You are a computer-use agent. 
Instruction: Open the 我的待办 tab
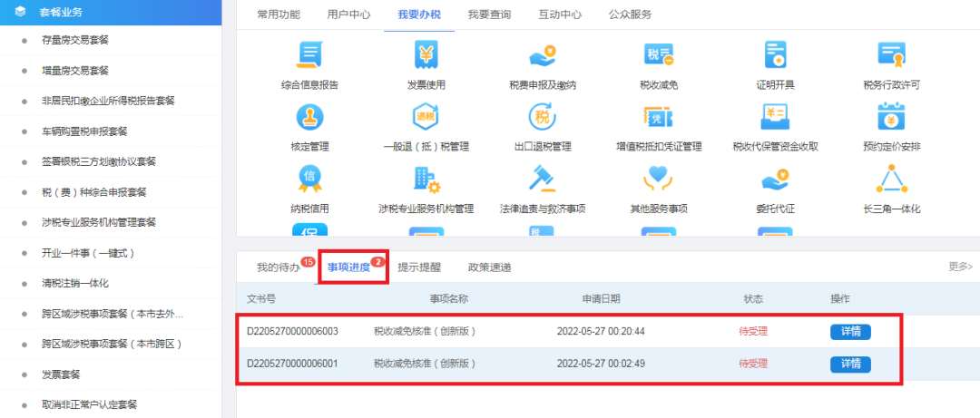pos(278,267)
